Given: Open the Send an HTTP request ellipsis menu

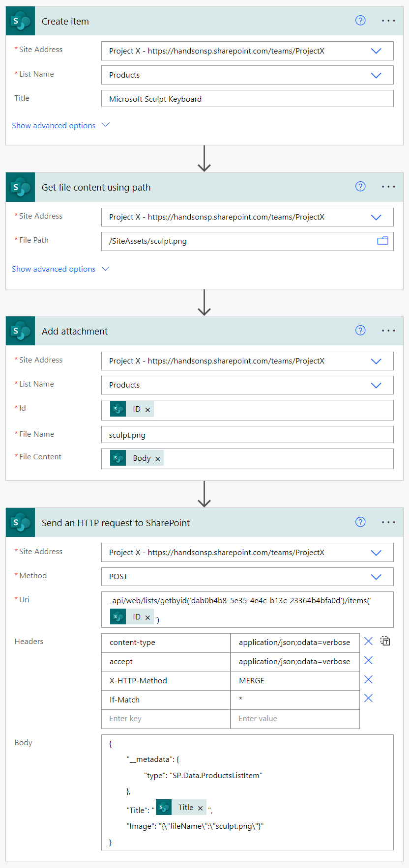Looking at the screenshot, I should click(x=388, y=522).
